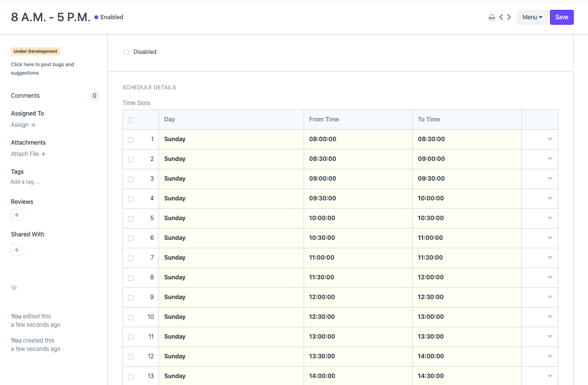Click the Enabled status indicator dot
Image resolution: width=588 pixels, height=385 pixels.
click(x=97, y=17)
